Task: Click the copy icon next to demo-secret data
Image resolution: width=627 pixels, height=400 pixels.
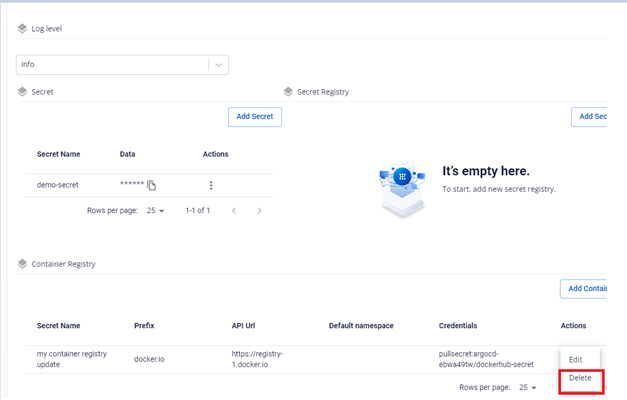Action: [152, 186]
